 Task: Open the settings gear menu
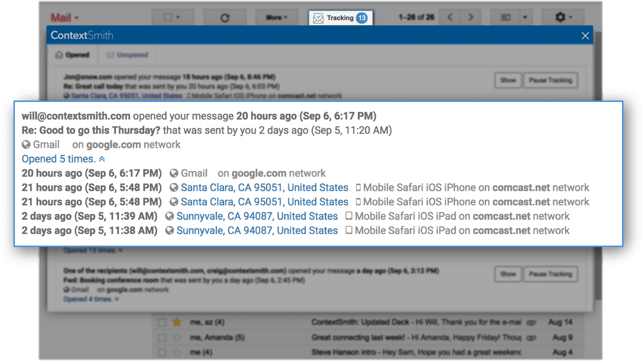[x=563, y=17]
